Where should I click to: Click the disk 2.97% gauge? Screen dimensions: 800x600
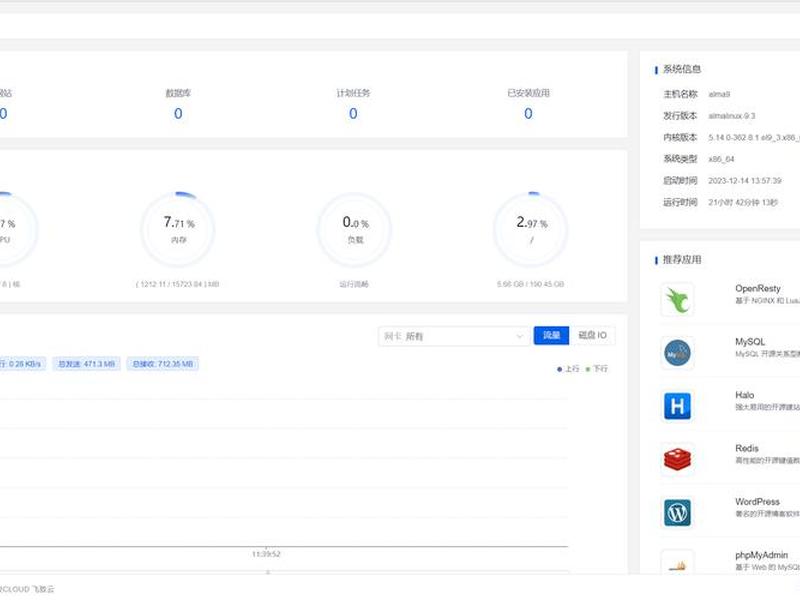click(531, 229)
